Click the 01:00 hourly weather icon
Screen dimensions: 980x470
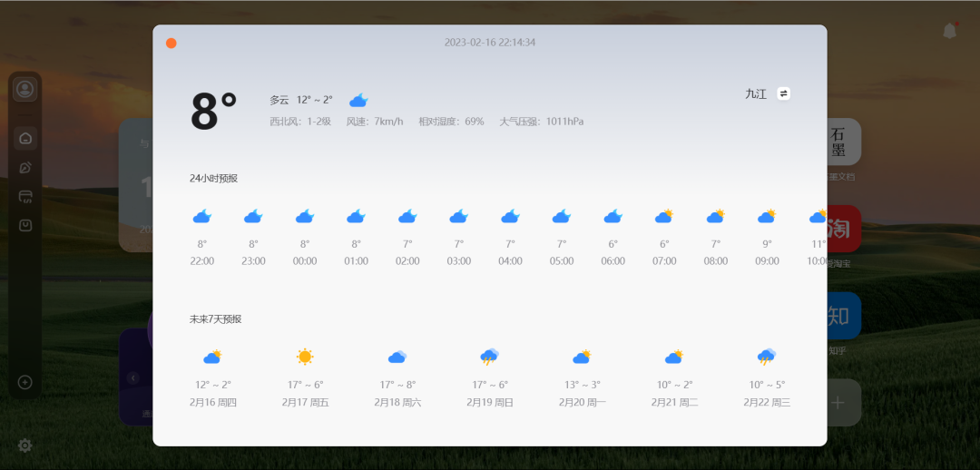click(357, 216)
